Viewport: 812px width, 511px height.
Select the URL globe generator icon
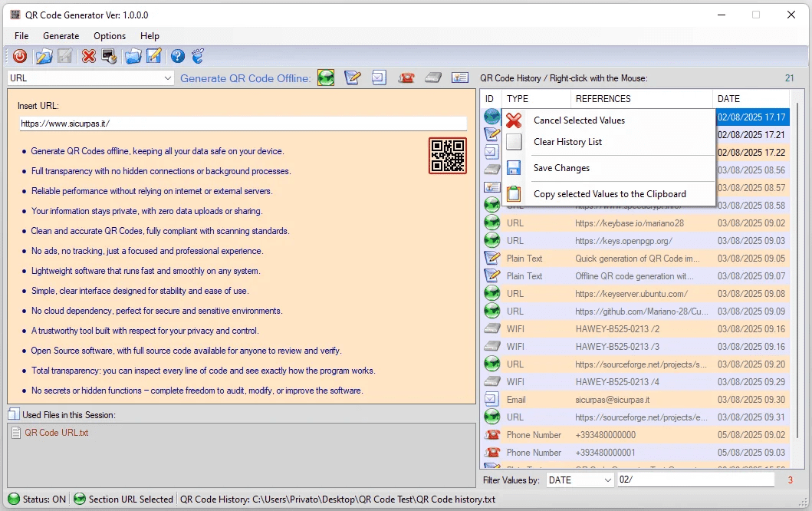[326, 77]
